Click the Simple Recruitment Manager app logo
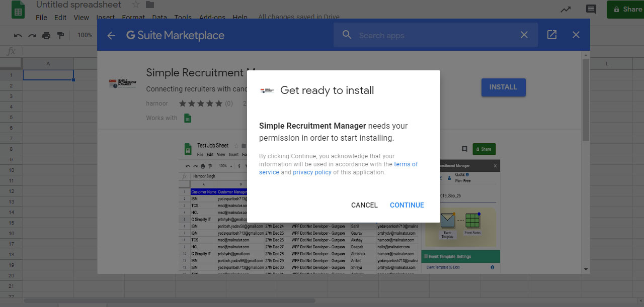Image resolution: width=644 pixels, height=307 pixels. 122,83
